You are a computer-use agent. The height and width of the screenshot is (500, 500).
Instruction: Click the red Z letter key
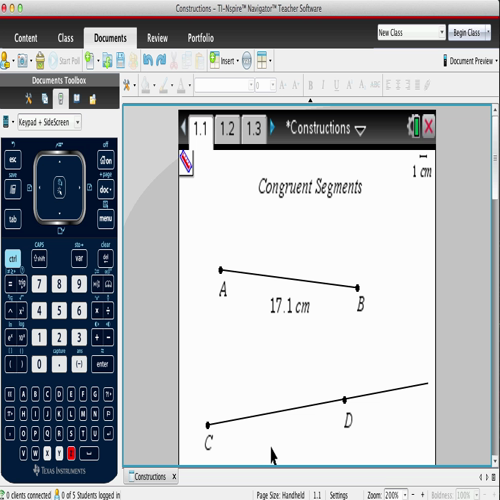[71, 453]
